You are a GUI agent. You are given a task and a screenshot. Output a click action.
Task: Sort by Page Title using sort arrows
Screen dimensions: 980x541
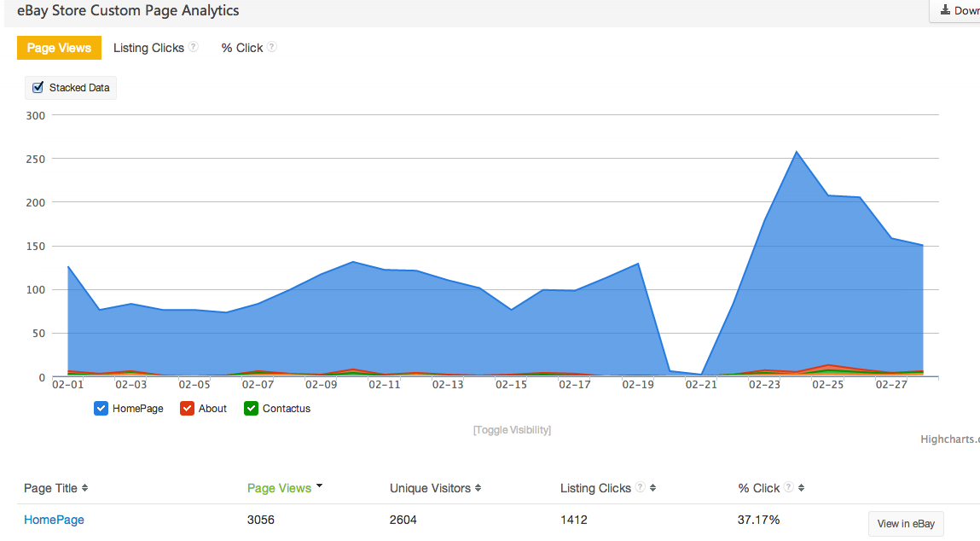coord(85,488)
